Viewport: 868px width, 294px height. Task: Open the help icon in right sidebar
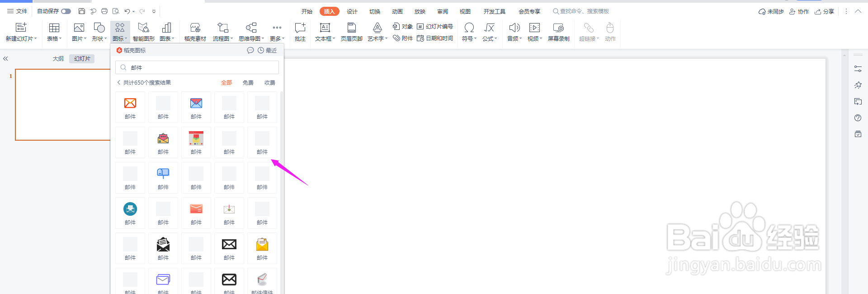pyautogui.click(x=858, y=118)
